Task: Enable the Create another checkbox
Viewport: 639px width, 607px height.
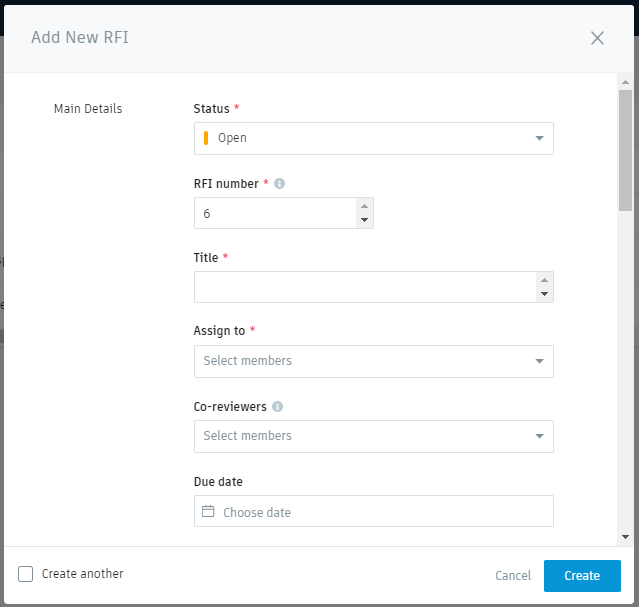Action: [x=25, y=574]
